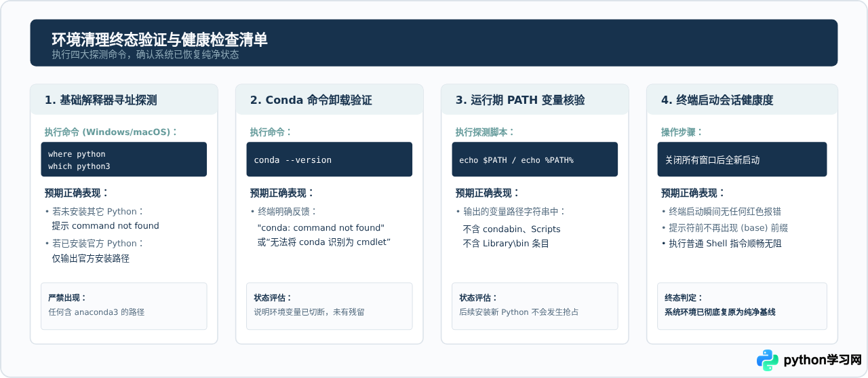The image size is (868, 378).
Task: Click bullet 输出的变量路径字符串中：
Action: (511, 211)
